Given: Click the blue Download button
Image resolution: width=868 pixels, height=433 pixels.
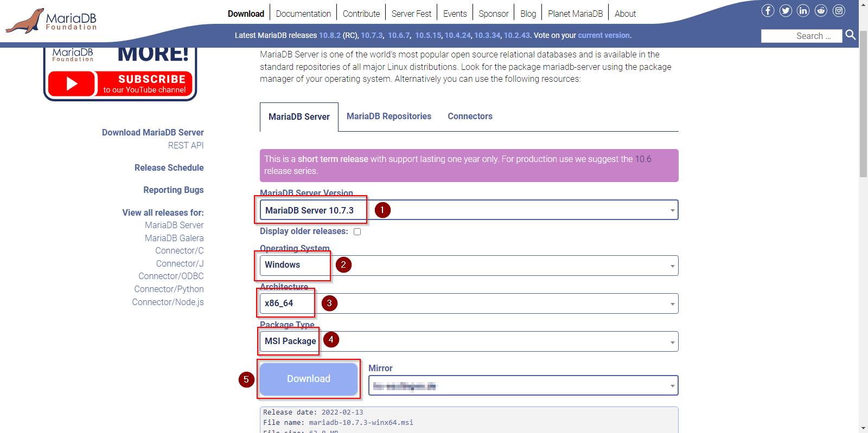Looking at the screenshot, I should pos(309,379).
